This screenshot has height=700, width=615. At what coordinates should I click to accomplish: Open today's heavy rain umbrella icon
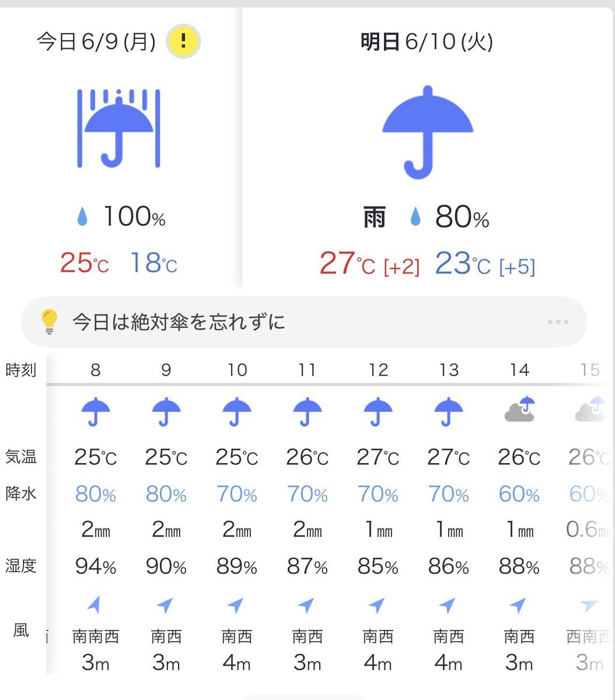pyautogui.click(x=119, y=128)
